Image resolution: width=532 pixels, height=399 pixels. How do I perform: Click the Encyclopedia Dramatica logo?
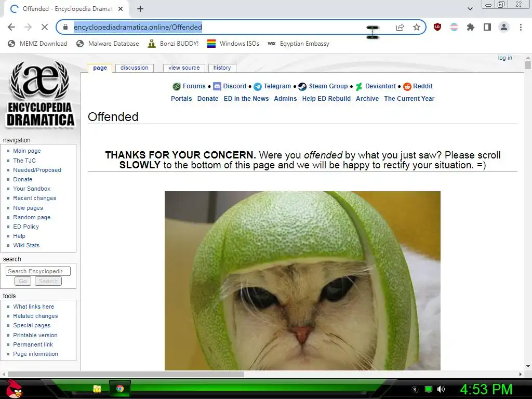click(40, 94)
